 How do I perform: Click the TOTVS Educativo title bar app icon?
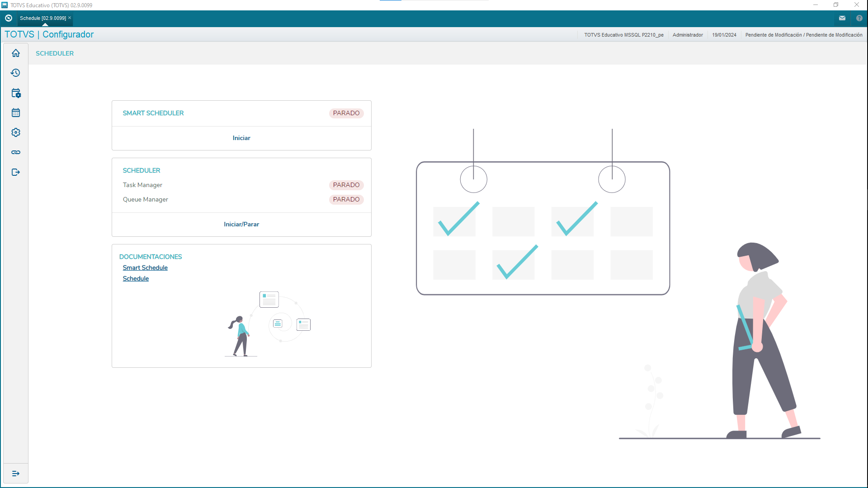tap(5, 5)
